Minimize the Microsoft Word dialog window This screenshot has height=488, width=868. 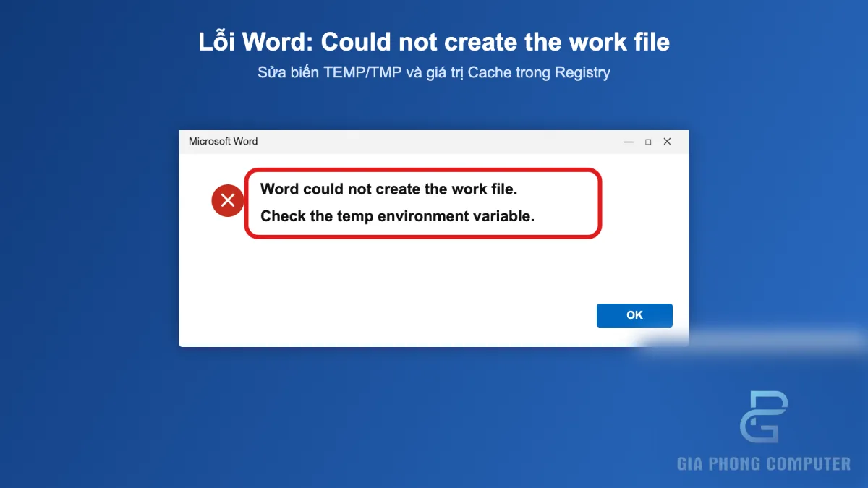[629, 142]
